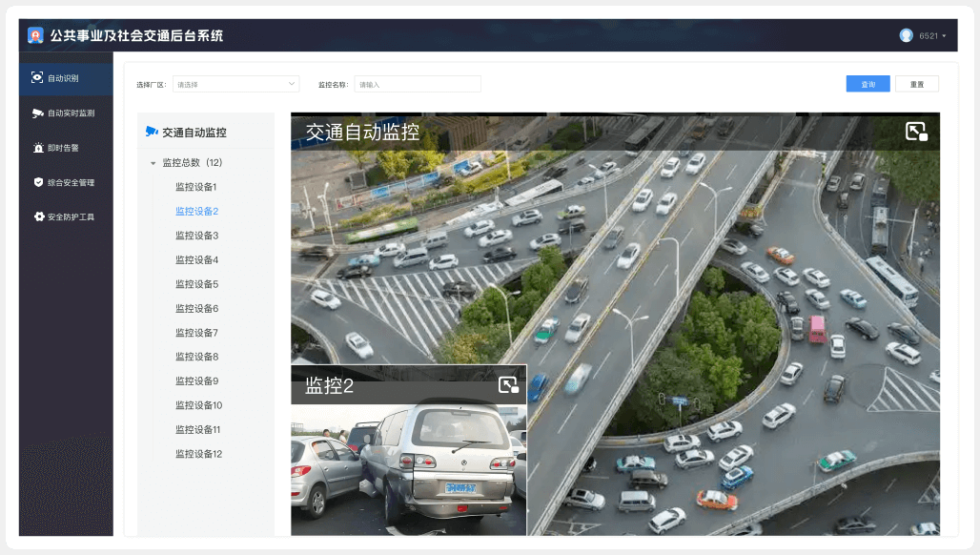Click the 监控2 car accident thumbnail
This screenshot has height=555, width=980.
(x=408, y=469)
